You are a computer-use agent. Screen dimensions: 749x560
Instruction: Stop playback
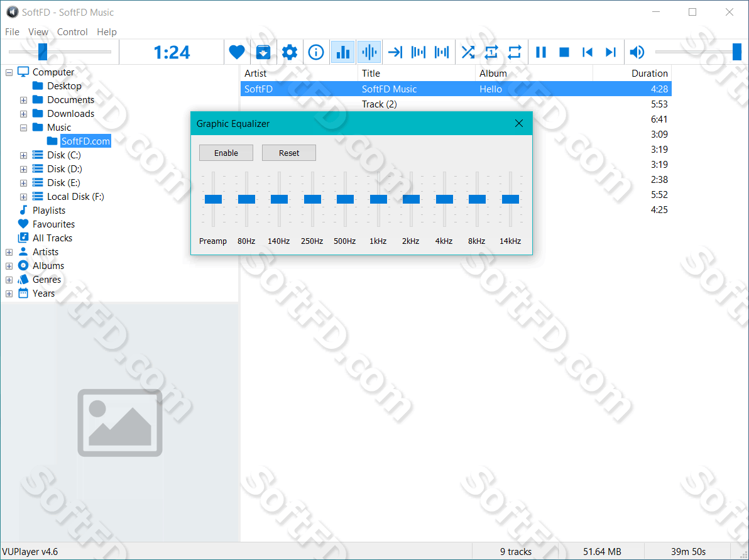(x=564, y=52)
